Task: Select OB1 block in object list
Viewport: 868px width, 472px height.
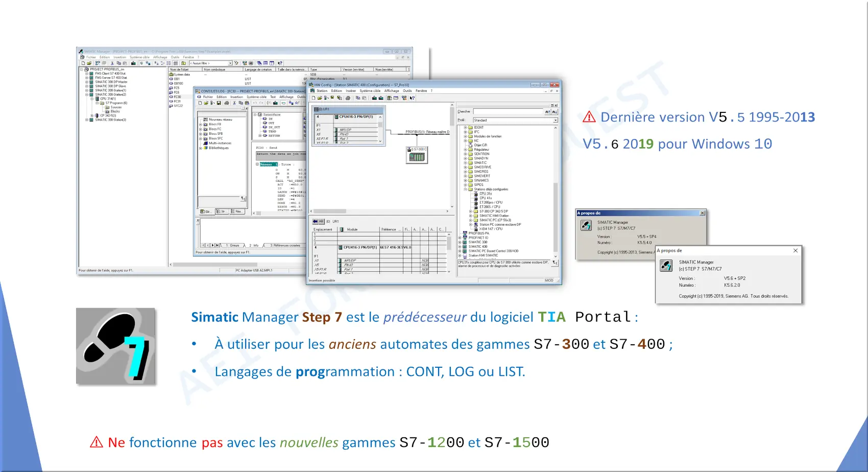Action: [x=175, y=79]
